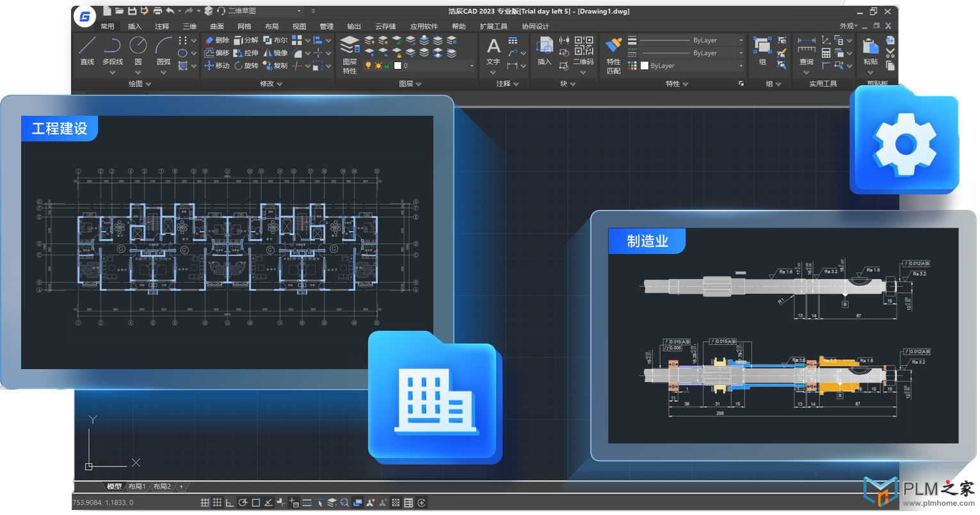Click the 布尔 boolean tool

276,40
